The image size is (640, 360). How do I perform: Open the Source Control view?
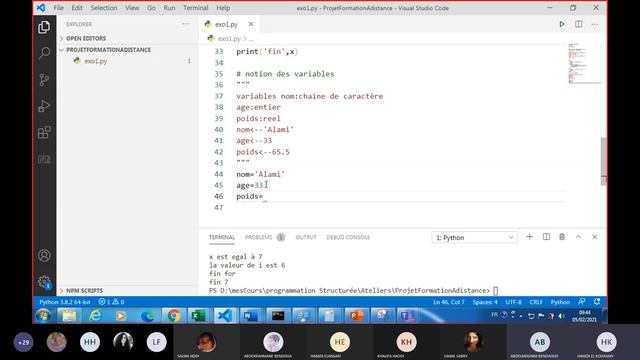(x=44, y=80)
